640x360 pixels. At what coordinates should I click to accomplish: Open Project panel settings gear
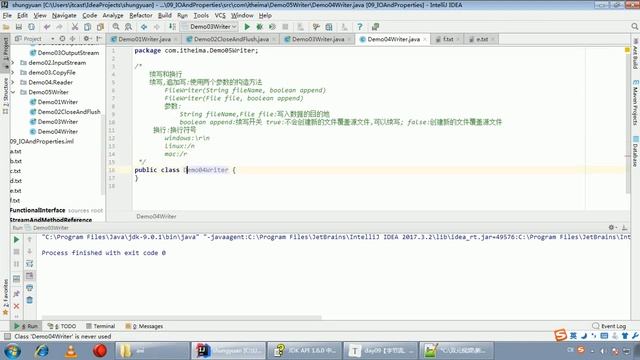pyautogui.click(x=86, y=39)
